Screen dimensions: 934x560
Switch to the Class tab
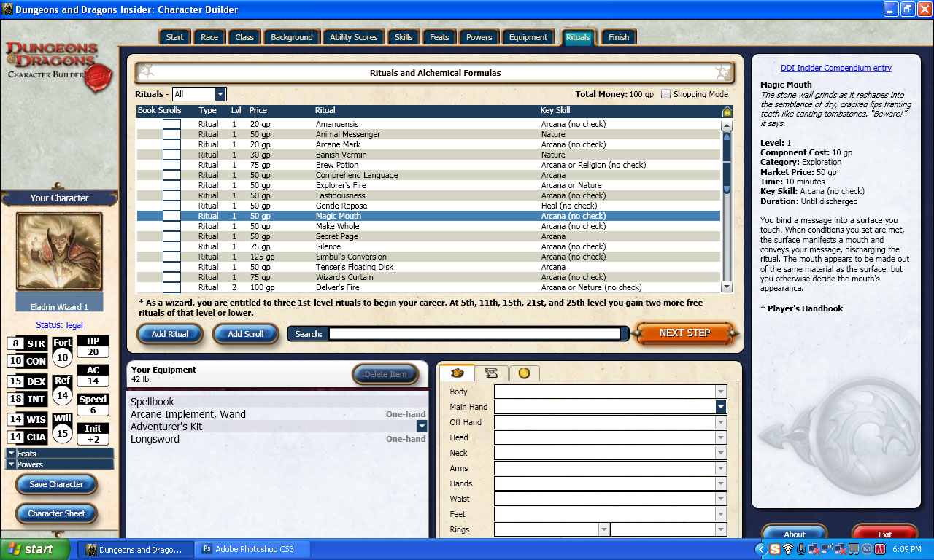[x=244, y=37]
